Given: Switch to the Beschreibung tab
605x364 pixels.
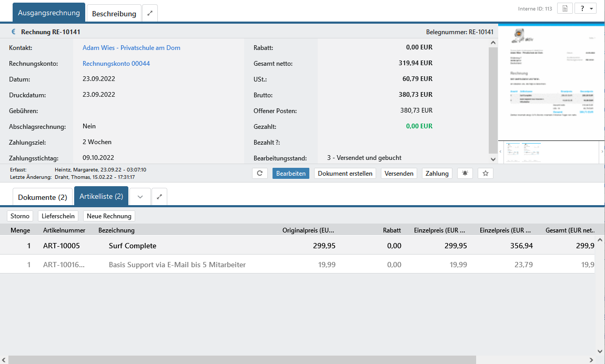Looking at the screenshot, I should click(x=114, y=14).
